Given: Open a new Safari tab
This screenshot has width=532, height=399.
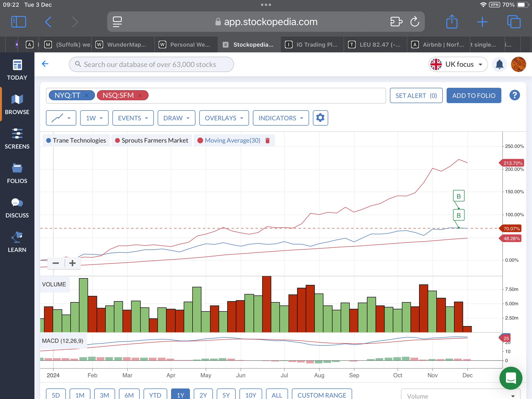Looking at the screenshot, I should [x=482, y=22].
